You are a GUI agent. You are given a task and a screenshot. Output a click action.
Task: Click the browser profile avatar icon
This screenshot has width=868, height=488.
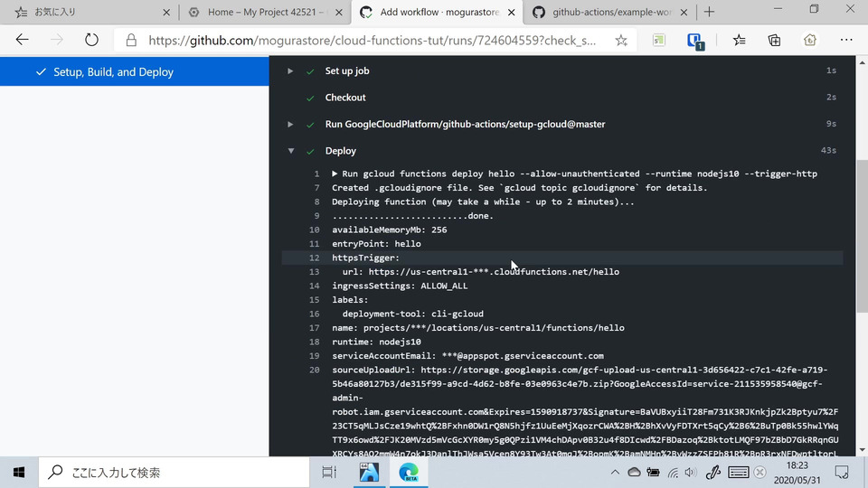(810, 40)
